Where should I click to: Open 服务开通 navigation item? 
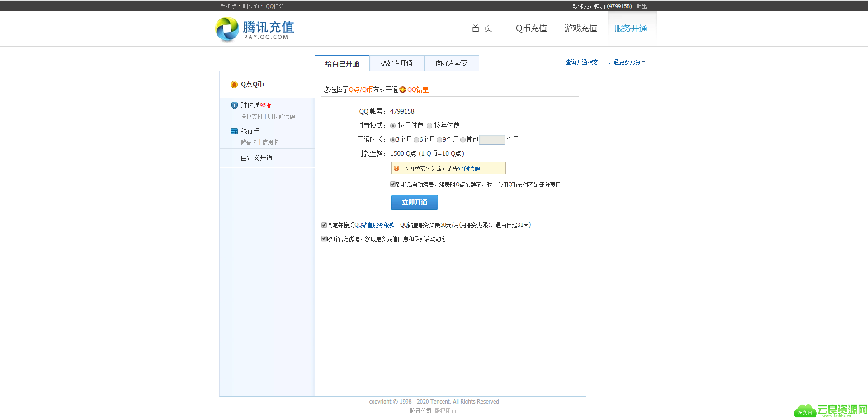pyautogui.click(x=631, y=28)
